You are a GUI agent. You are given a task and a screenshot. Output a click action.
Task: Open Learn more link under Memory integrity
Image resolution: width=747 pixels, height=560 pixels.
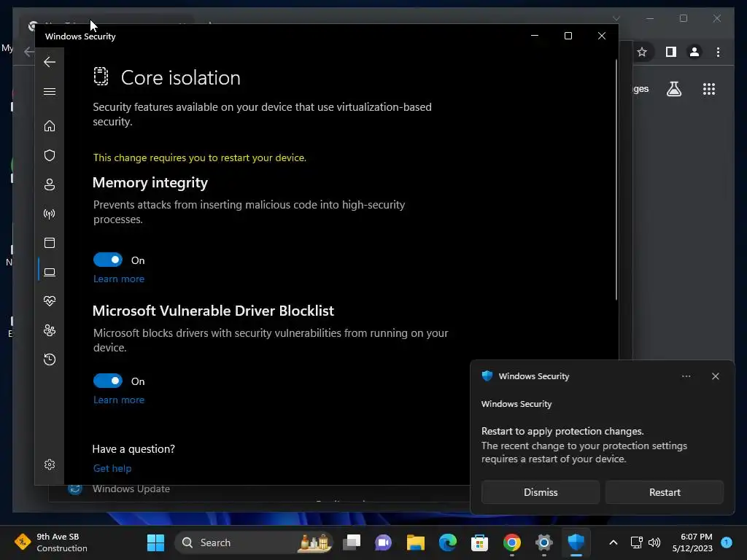(119, 279)
